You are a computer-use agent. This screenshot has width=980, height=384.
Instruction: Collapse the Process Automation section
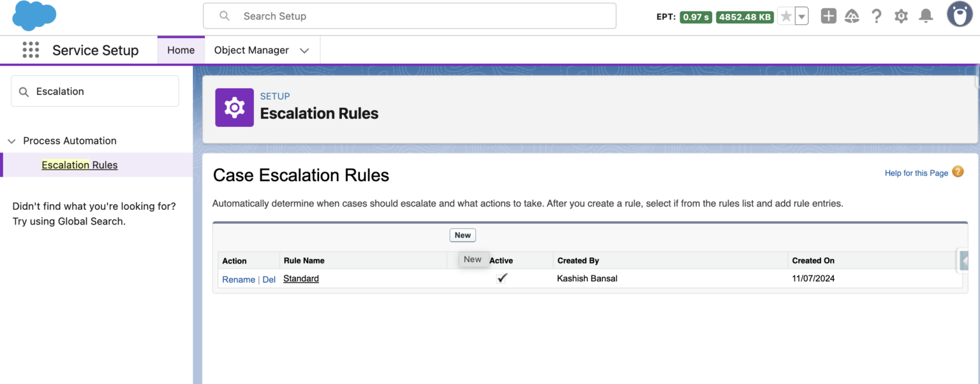pyautogui.click(x=11, y=140)
